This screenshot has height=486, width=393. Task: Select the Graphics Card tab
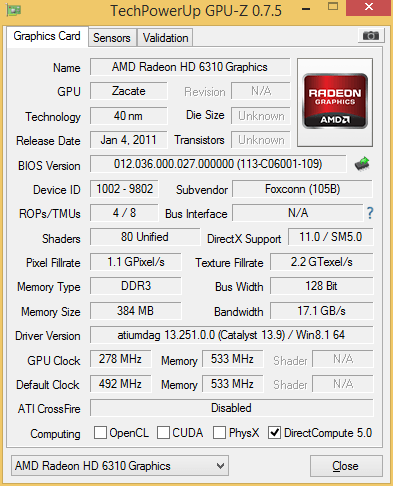point(47,36)
